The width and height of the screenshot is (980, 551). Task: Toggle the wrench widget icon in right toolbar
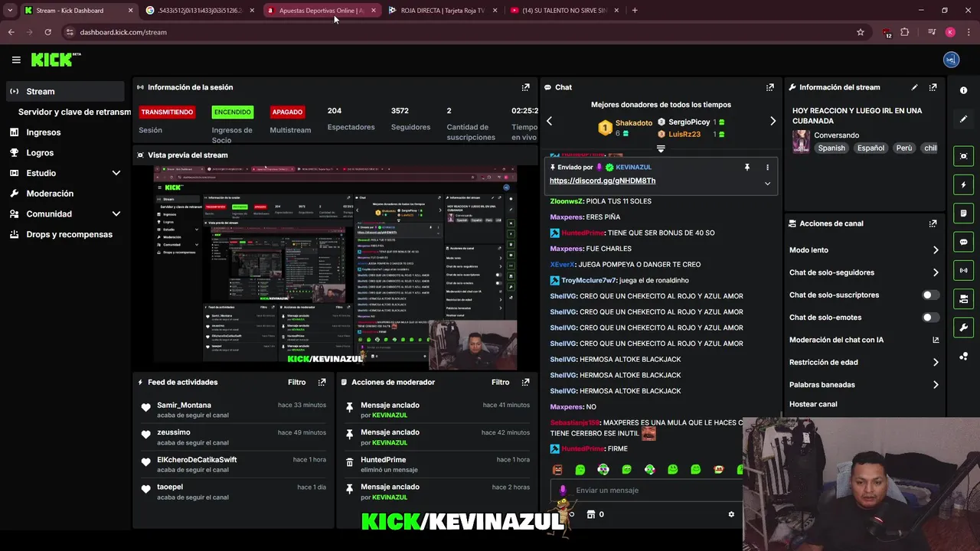click(963, 328)
